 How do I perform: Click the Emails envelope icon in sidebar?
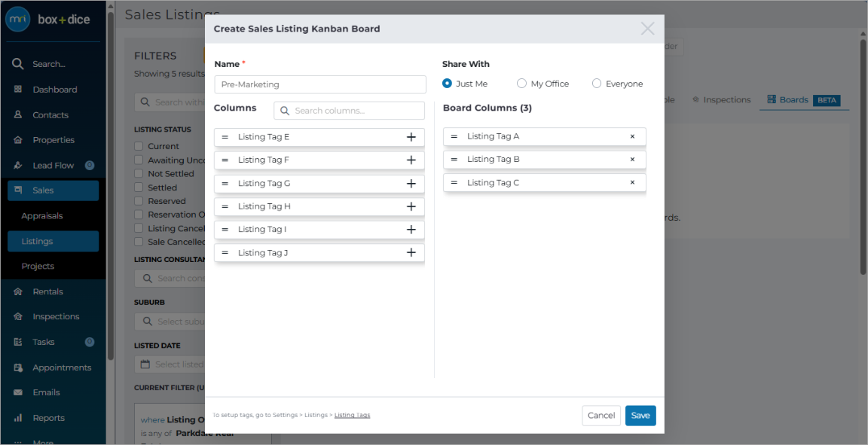18,392
